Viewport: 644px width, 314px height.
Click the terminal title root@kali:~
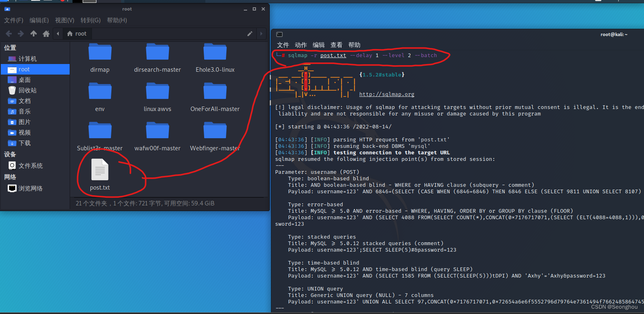614,34
